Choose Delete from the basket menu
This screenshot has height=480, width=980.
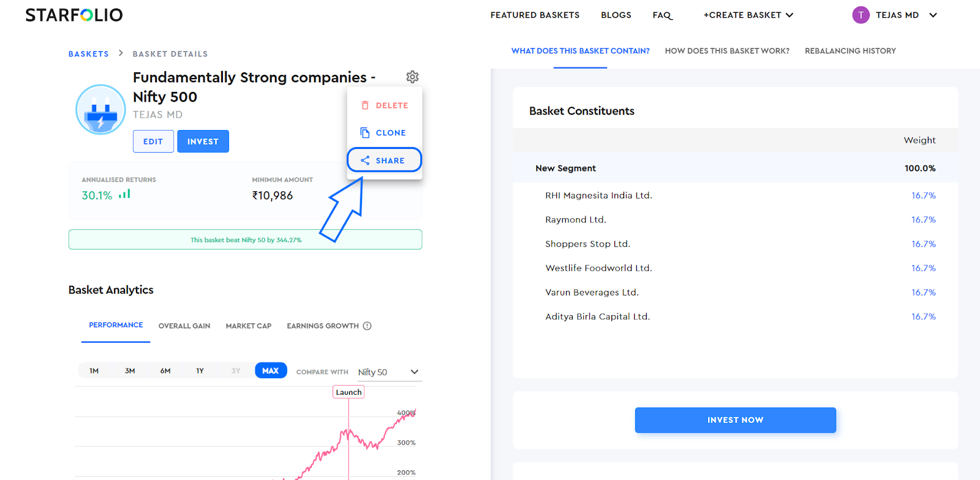(384, 105)
